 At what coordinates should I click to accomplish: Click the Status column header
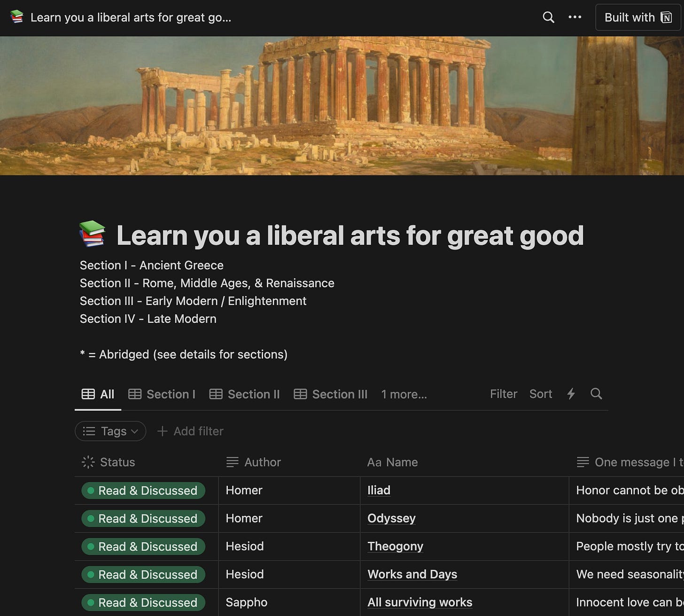[x=147, y=462]
